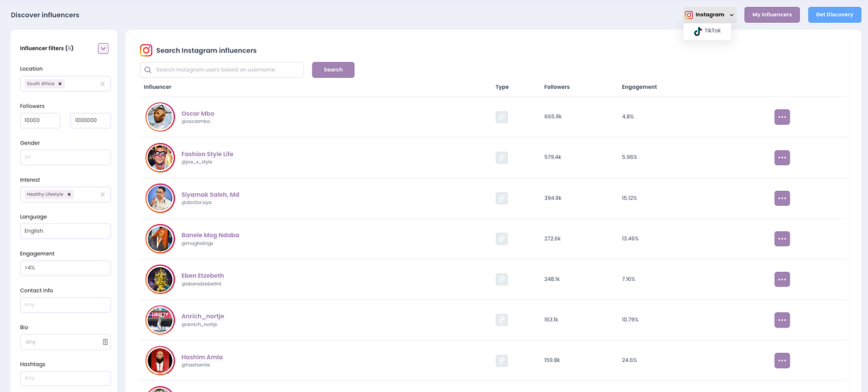The height and width of the screenshot is (392, 868).
Task: Open more options for Banele Mog Ndaba
Action: (x=782, y=238)
